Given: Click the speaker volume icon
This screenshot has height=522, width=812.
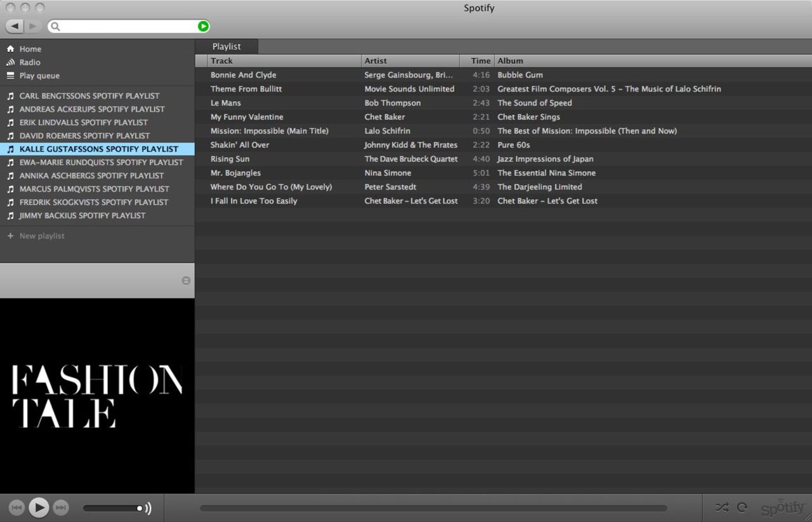Looking at the screenshot, I should click(x=148, y=508).
